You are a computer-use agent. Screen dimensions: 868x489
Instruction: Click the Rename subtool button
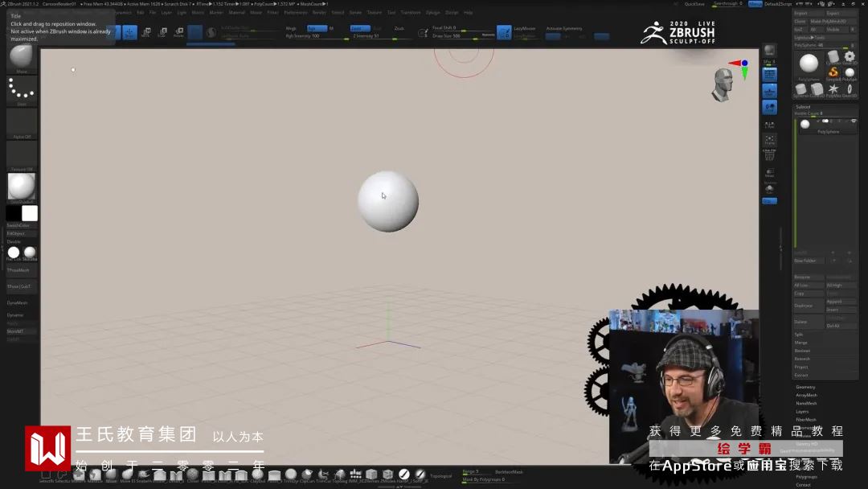809,277
